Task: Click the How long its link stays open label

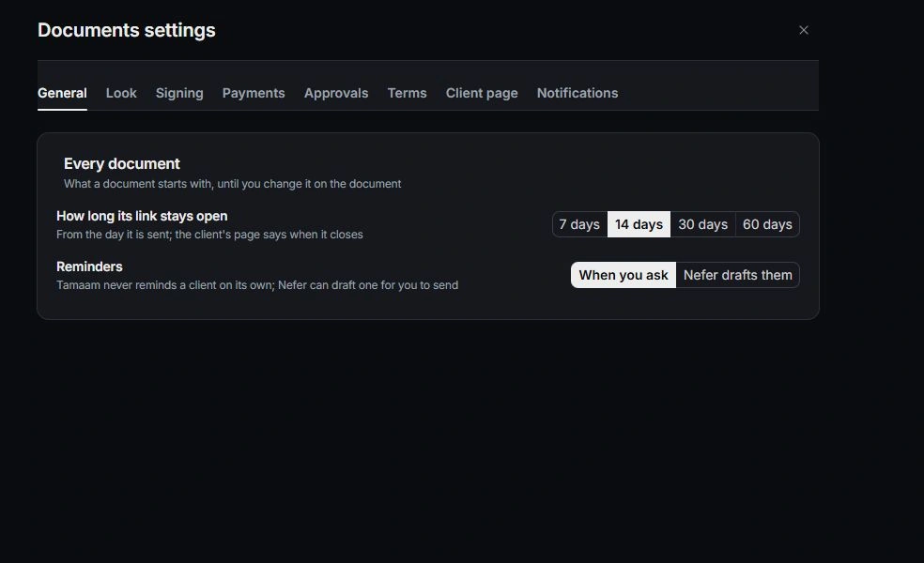Action: point(142,216)
